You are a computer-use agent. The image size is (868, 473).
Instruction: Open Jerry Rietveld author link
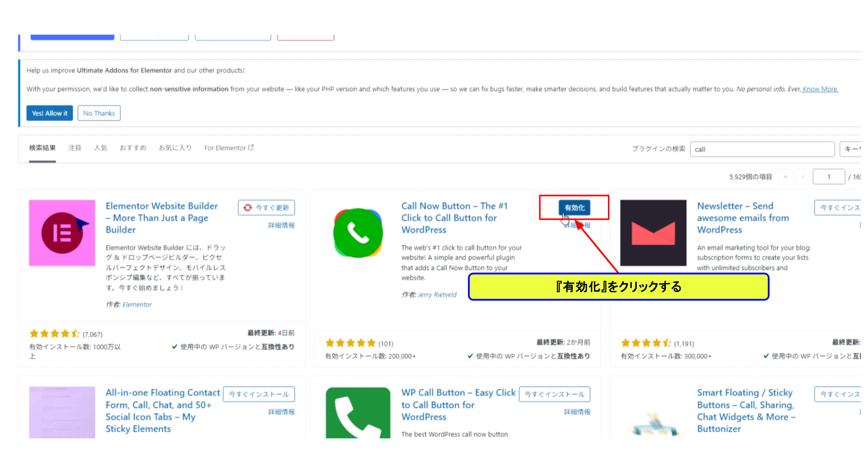point(437,295)
